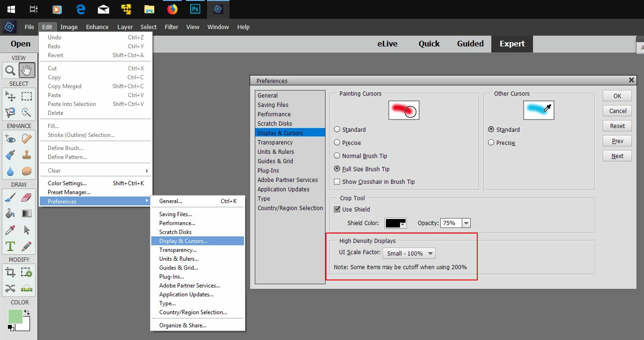This screenshot has height=340, width=644.
Task: Switch to the eLive tab
Action: [x=387, y=44]
